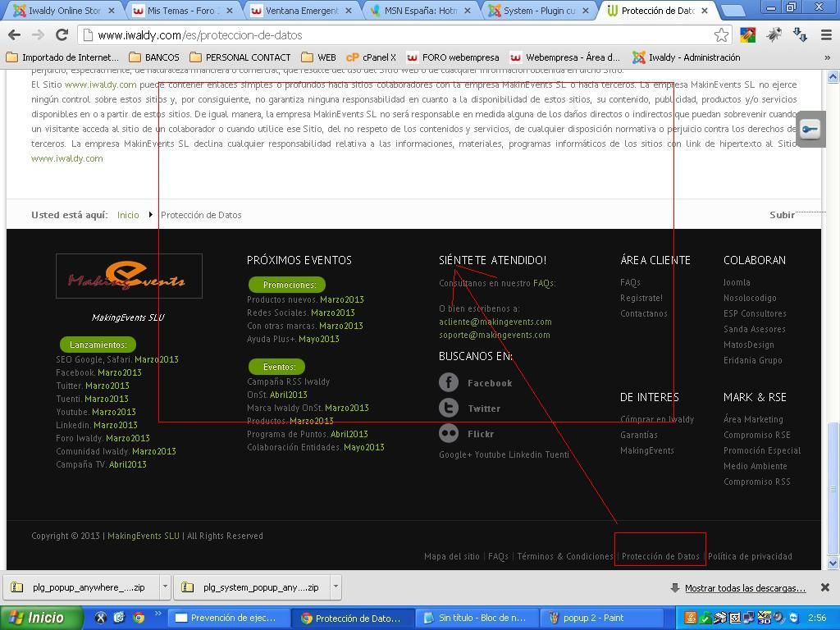
Task: Click acliente@makingevents.com email link
Action: [x=495, y=322]
